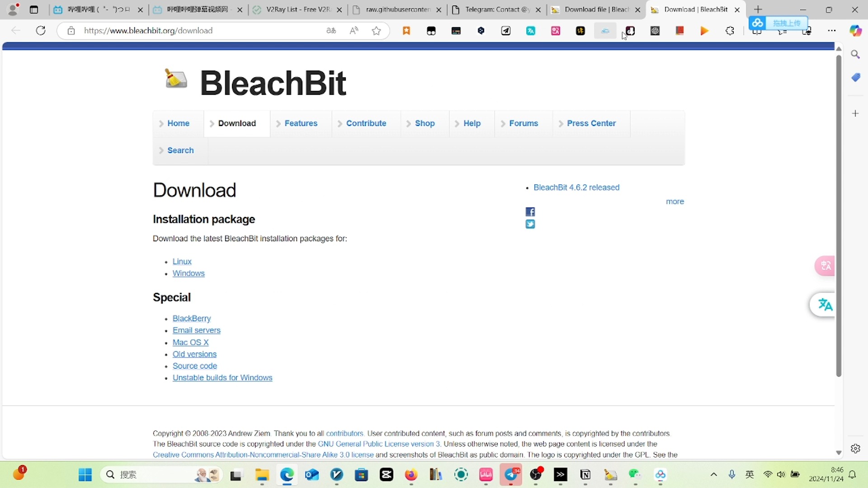Add a sidebar app with the plus icon
The height and width of the screenshot is (488, 868).
tap(855, 113)
